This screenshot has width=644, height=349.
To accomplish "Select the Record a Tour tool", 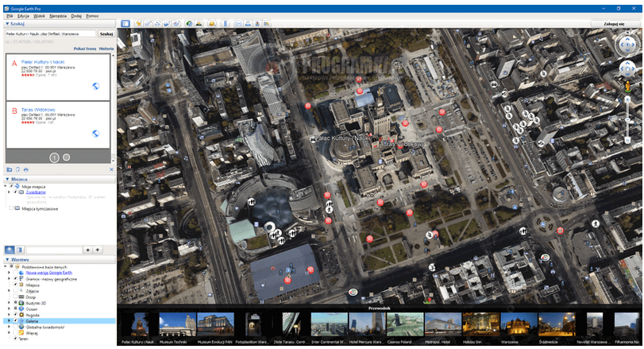I will coord(176,24).
